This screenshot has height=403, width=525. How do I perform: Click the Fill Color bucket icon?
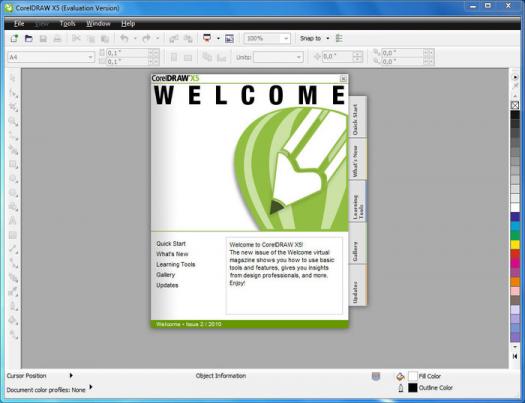[x=400, y=377]
